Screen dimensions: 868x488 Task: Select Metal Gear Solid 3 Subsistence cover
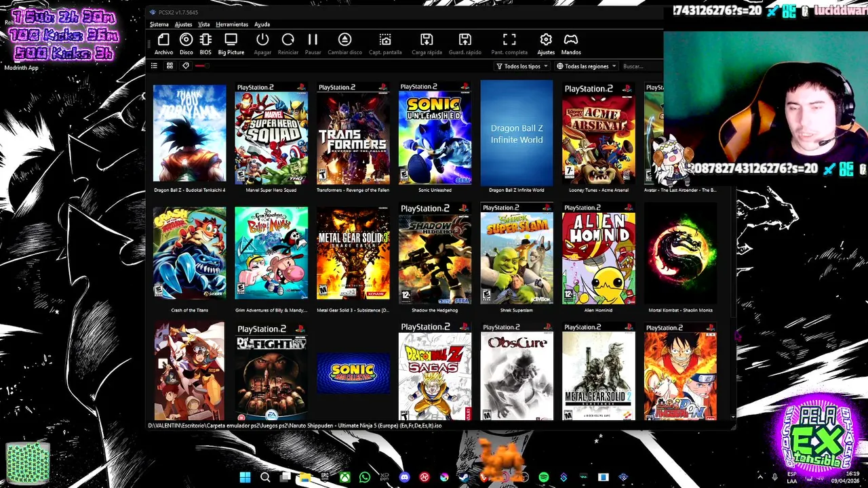pos(353,253)
